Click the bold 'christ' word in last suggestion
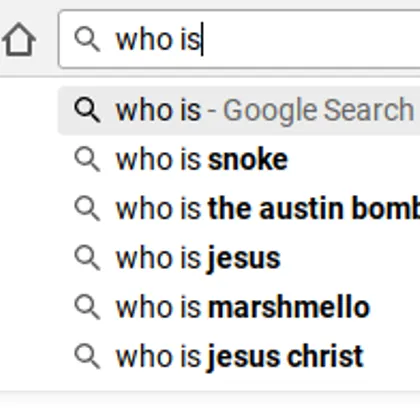420x420 pixels. [325, 356]
